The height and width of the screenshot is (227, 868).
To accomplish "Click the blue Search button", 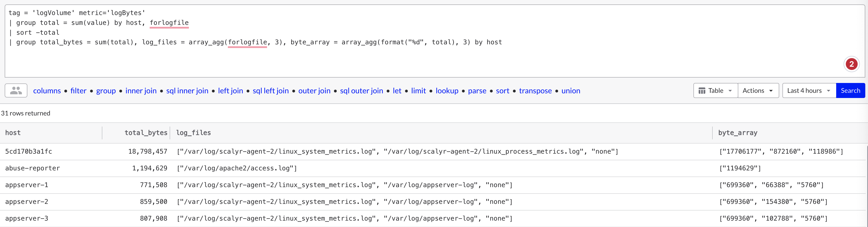I will point(850,90).
